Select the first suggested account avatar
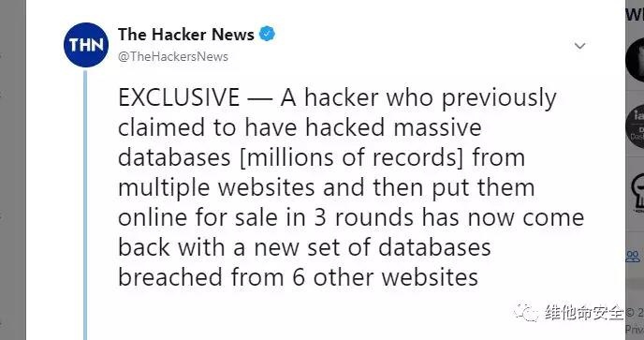This screenshot has width=644, height=340. (636, 60)
